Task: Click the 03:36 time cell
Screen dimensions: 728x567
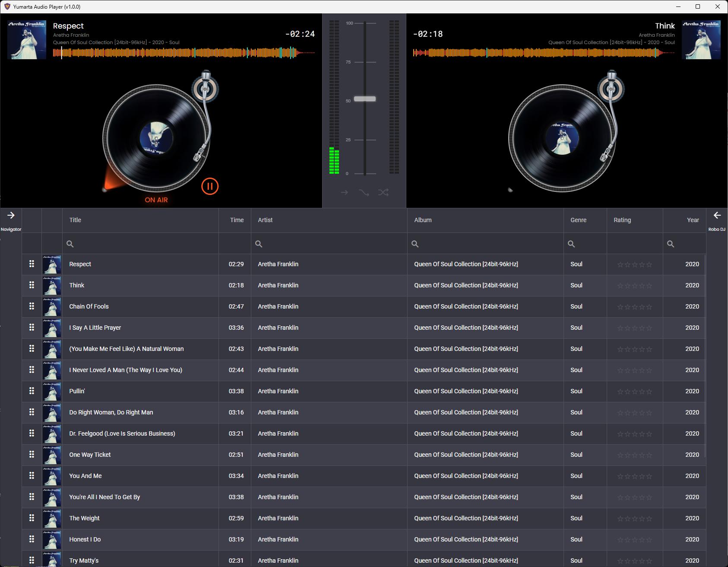Action: point(236,328)
